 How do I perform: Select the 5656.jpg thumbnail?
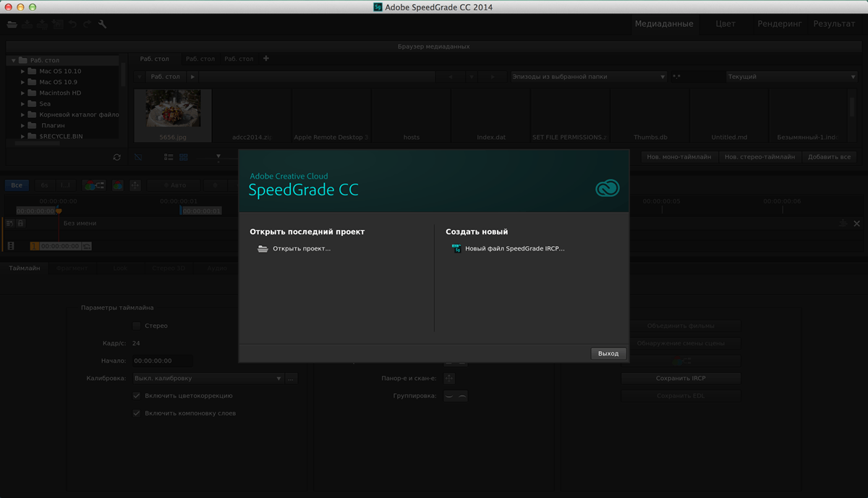point(173,114)
